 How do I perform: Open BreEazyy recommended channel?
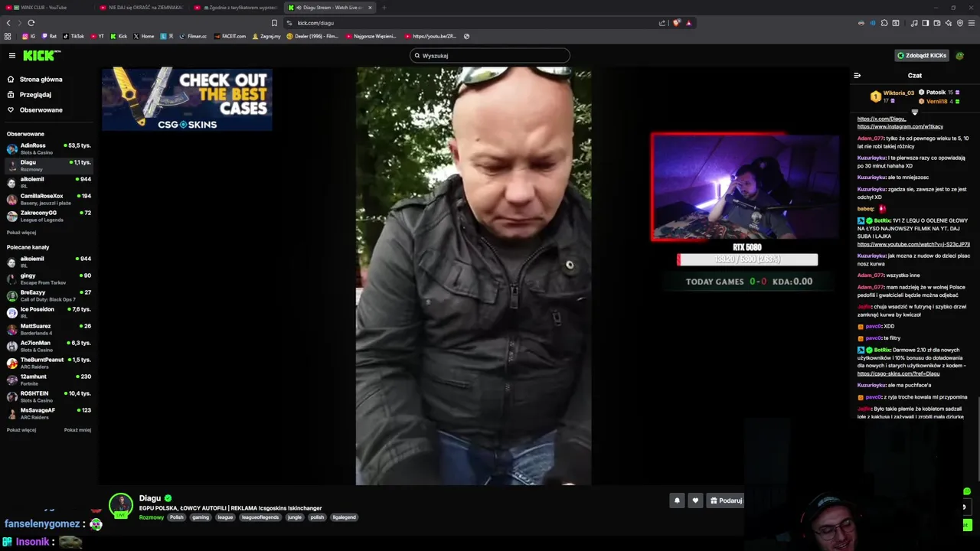[x=48, y=295]
